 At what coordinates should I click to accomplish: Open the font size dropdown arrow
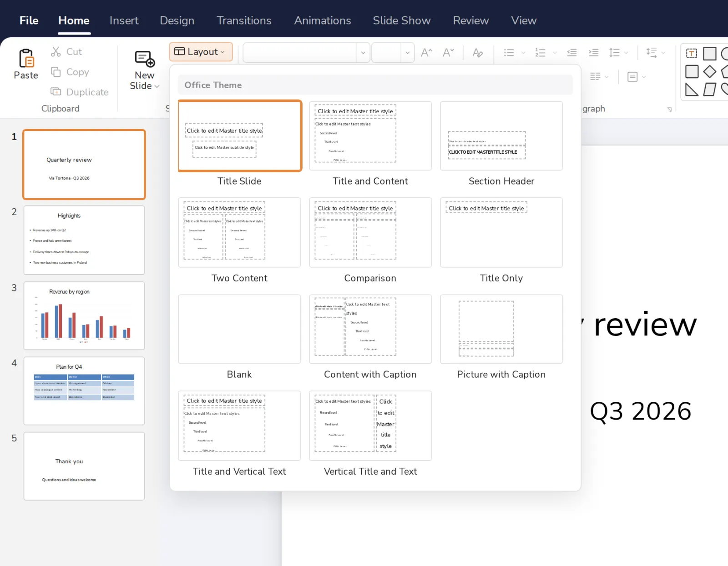click(407, 52)
